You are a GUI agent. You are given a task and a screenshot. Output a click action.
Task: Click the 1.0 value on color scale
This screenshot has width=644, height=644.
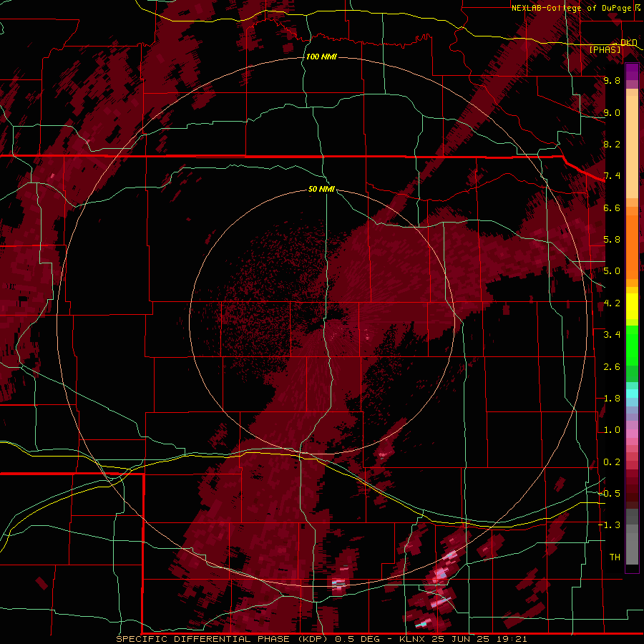tap(612, 430)
